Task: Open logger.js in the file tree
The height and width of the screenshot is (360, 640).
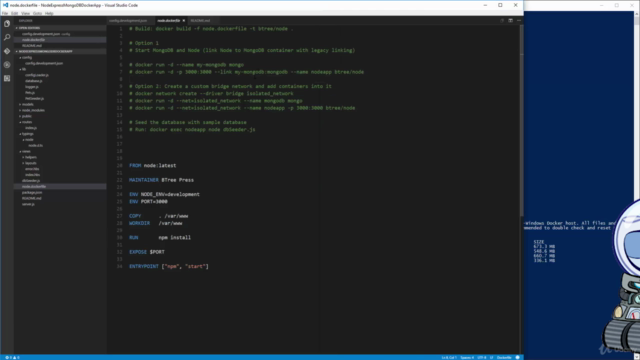Action: tap(32, 87)
